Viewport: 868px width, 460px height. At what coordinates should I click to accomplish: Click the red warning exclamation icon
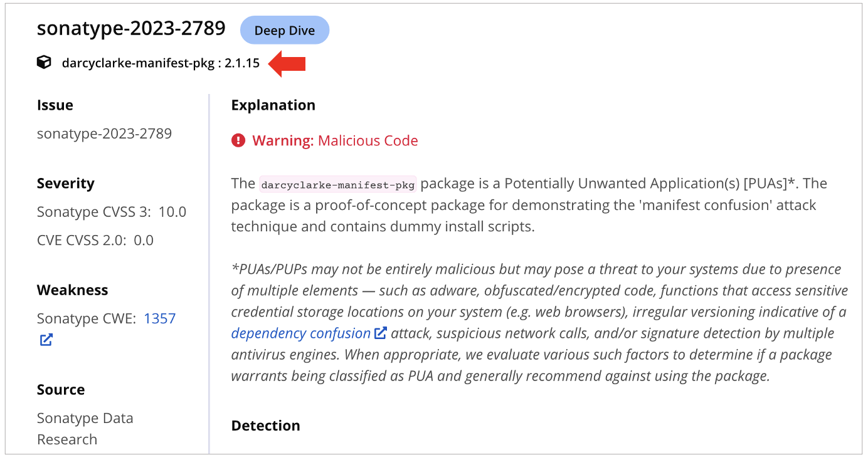click(238, 140)
